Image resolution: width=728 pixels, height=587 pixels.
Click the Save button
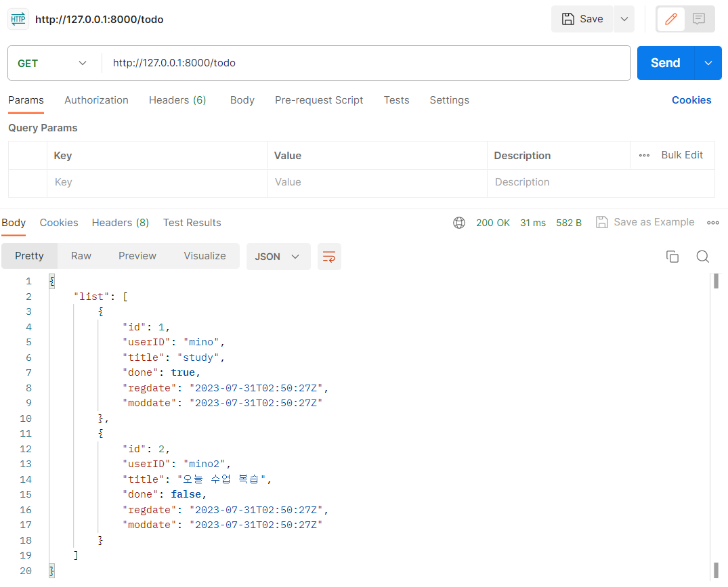582,19
